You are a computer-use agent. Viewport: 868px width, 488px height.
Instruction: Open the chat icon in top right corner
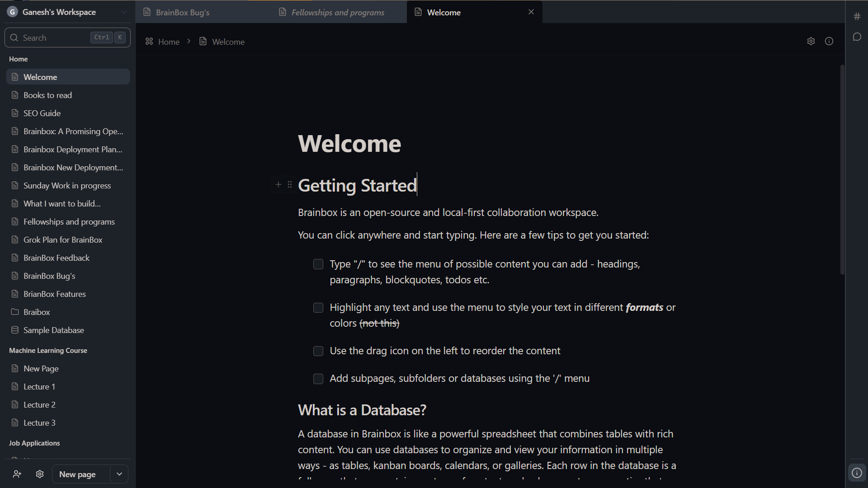coord(857,37)
